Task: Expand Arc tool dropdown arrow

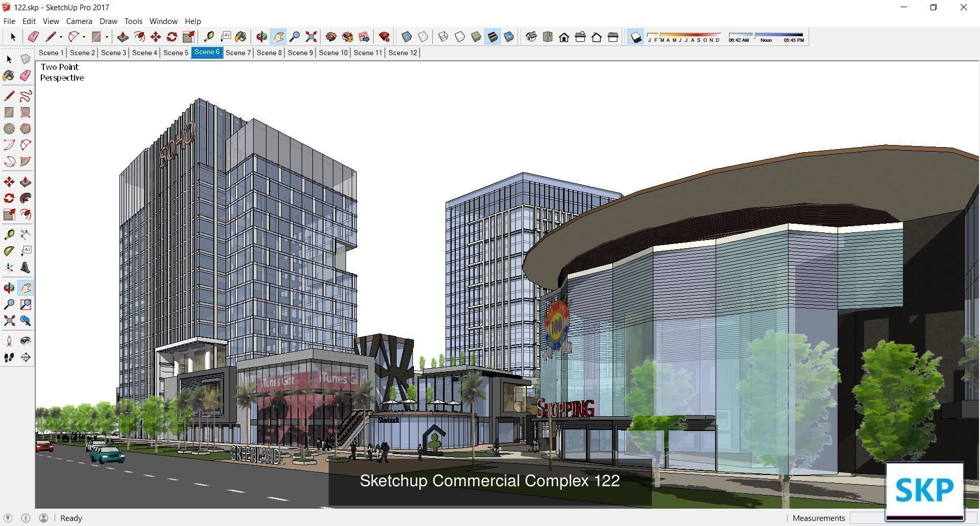Action: pos(84,37)
